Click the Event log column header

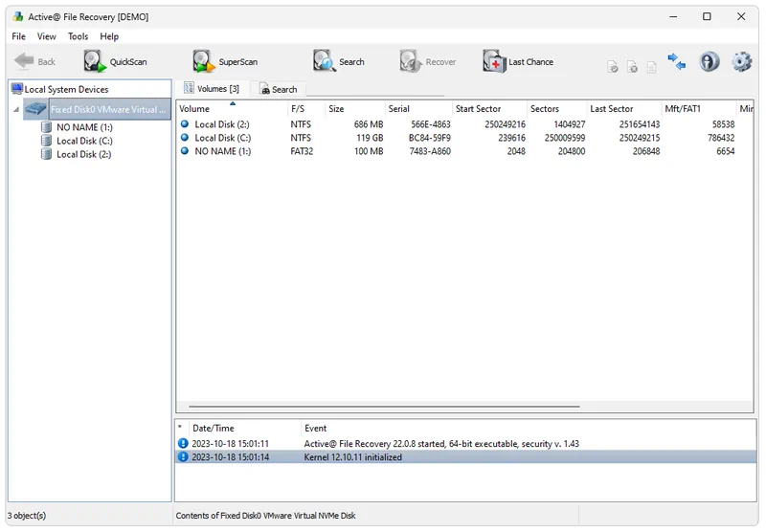(x=529, y=428)
